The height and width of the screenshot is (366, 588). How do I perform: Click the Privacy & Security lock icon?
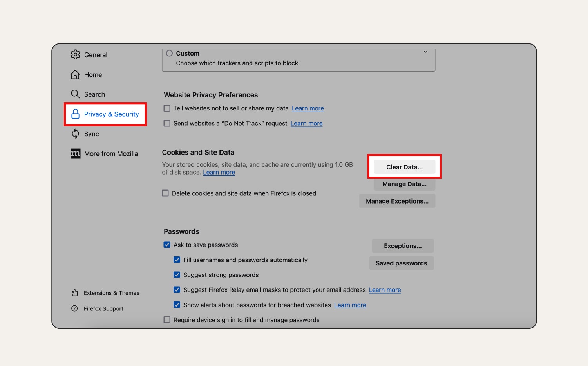pyautogui.click(x=75, y=114)
